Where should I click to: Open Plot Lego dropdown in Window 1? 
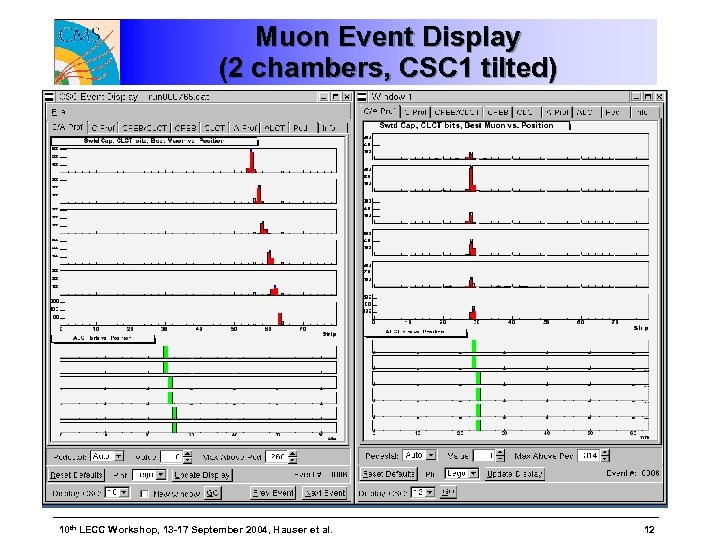coord(461,473)
